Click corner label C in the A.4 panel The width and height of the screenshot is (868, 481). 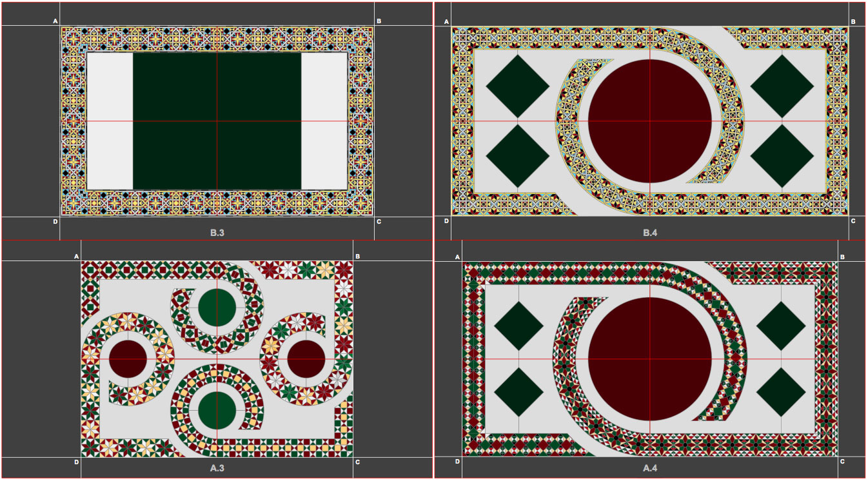[843, 462]
